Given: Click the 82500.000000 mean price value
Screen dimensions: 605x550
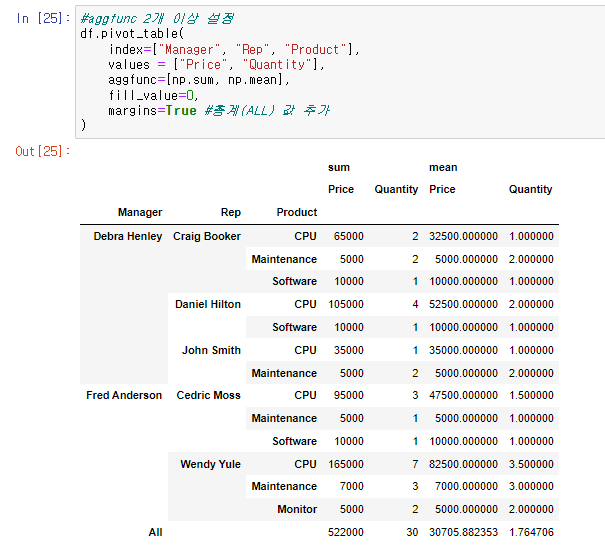Looking at the screenshot, I should [x=463, y=464].
